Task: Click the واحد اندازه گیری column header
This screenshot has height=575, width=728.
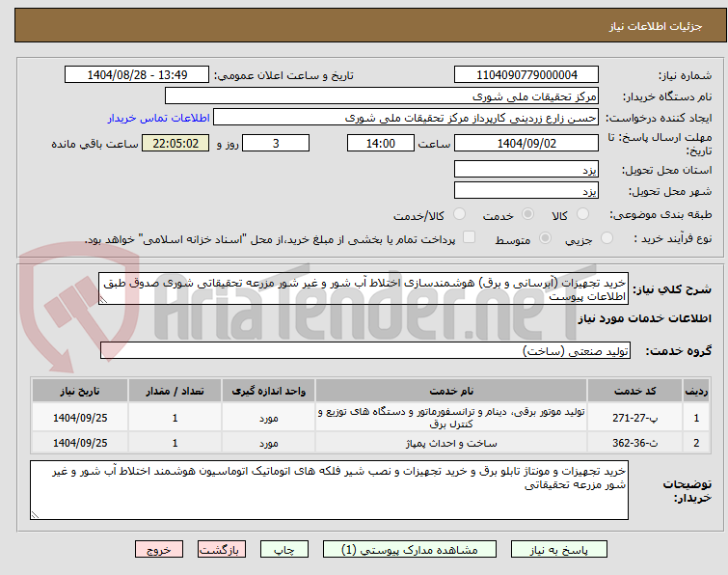Action: click(x=269, y=391)
